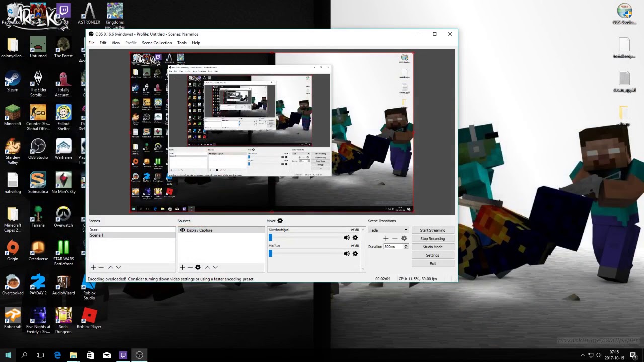644x362 pixels.
Task: Show hidden system tray icons
Action: (583, 355)
